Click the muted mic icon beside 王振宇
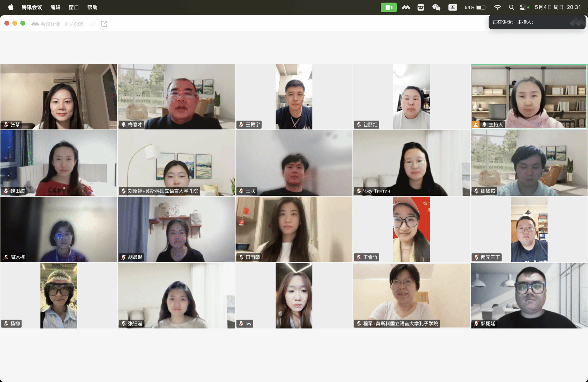The image size is (588, 382). coord(241,125)
